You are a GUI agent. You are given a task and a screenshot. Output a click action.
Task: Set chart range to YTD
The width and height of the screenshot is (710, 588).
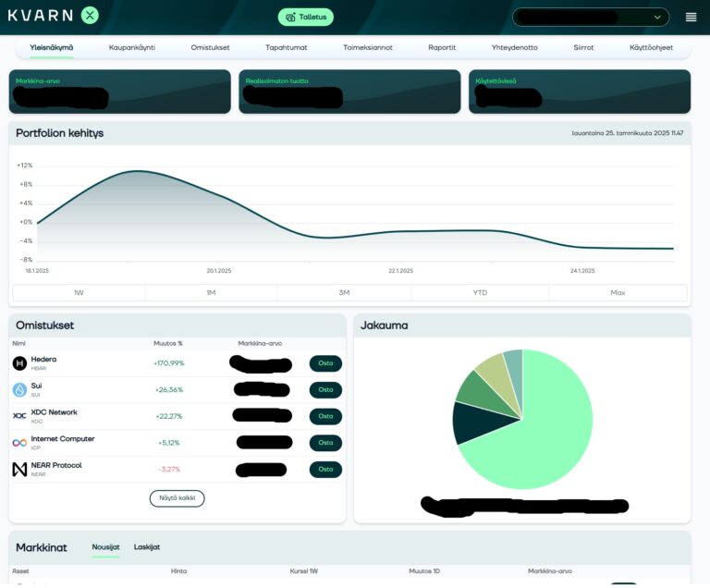[480, 292]
